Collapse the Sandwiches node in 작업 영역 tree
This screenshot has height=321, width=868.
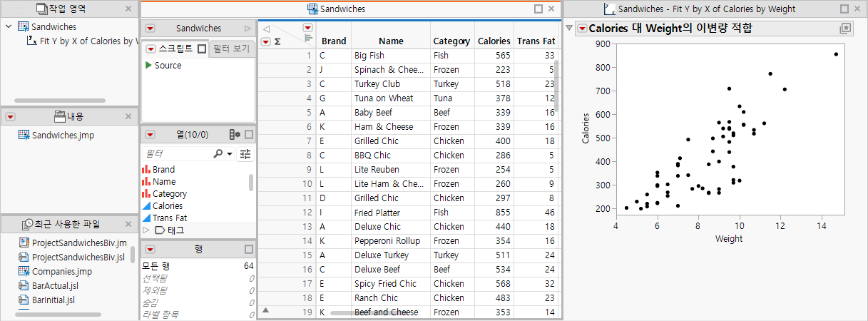(x=8, y=27)
